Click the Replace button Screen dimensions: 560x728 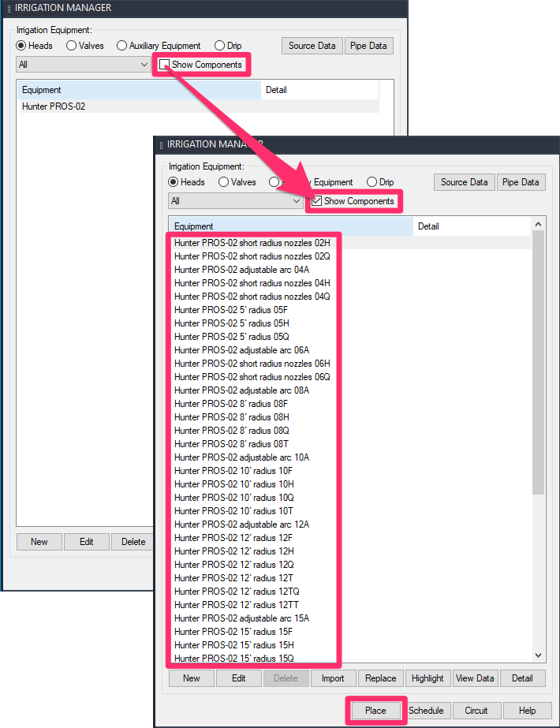(381, 678)
